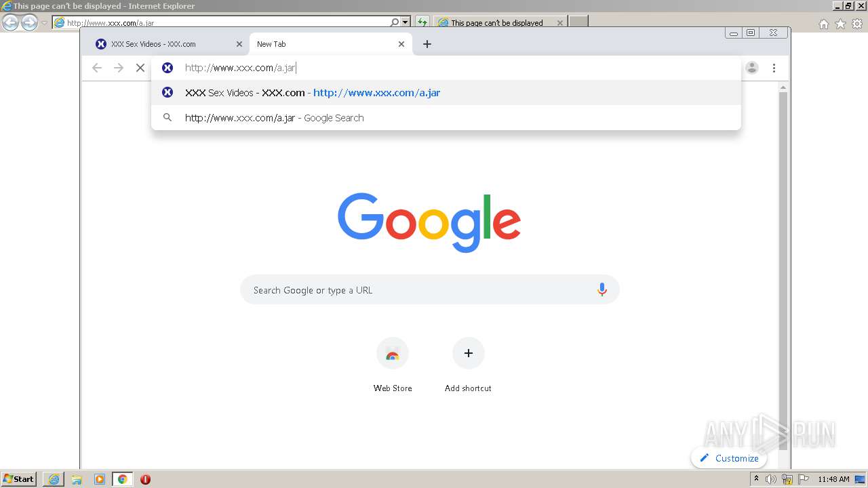Go back in Chrome navigation
868x488 pixels.
[97, 68]
